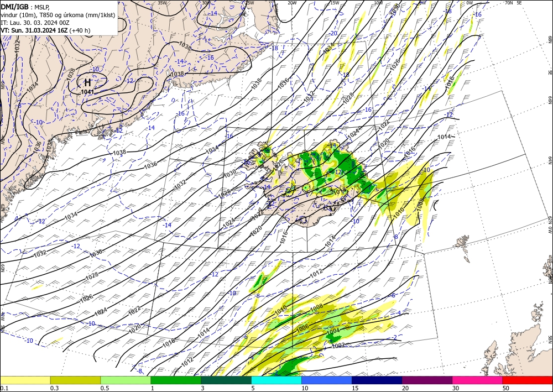Click the "1004" isobar label

(x=333, y=331)
